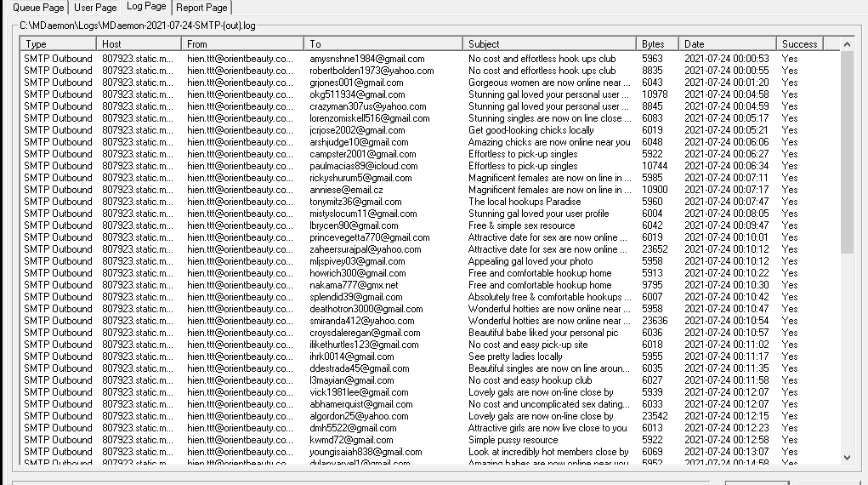Sort by the Host column header
Viewport: 868px width, 485px height.
point(139,43)
